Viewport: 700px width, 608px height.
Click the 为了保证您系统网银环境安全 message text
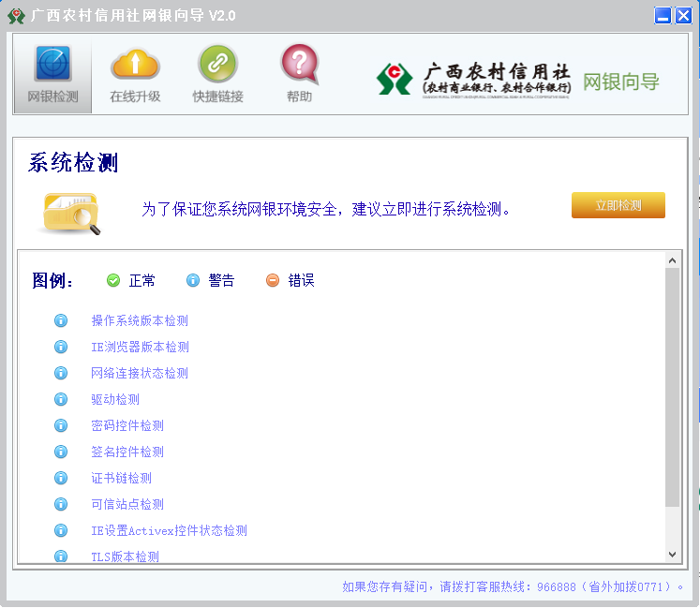tap(326, 209)
